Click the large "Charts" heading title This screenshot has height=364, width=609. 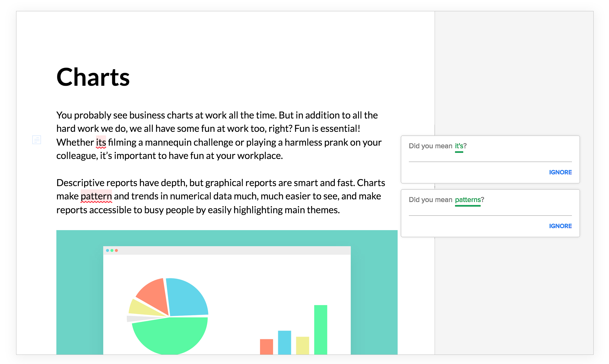click(x=93, y=77)
